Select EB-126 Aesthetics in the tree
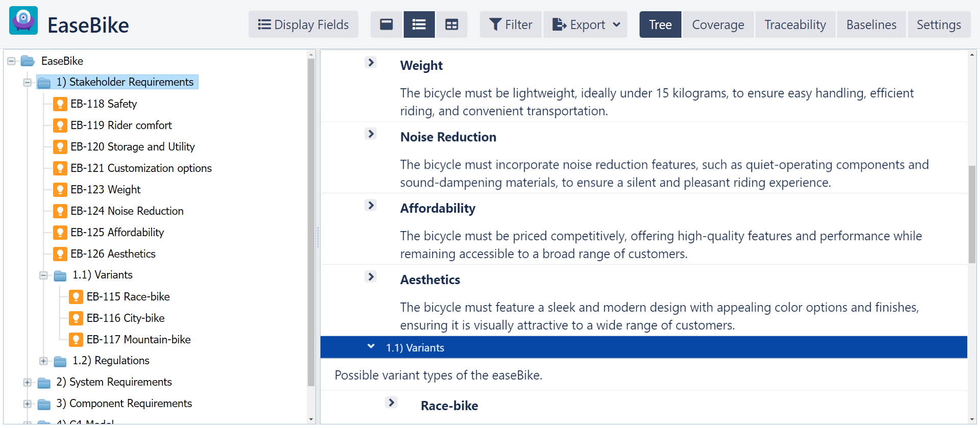 [x=113, y=254]
